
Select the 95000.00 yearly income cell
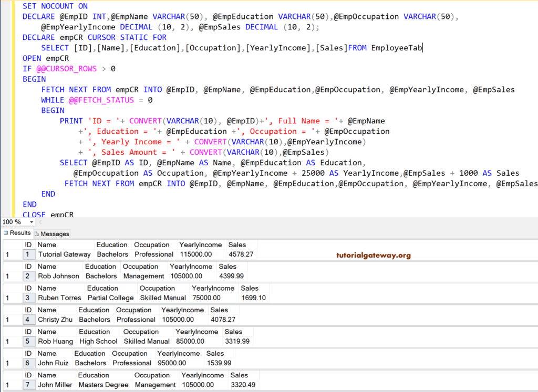pyautogui.click(x=179, y=363)
